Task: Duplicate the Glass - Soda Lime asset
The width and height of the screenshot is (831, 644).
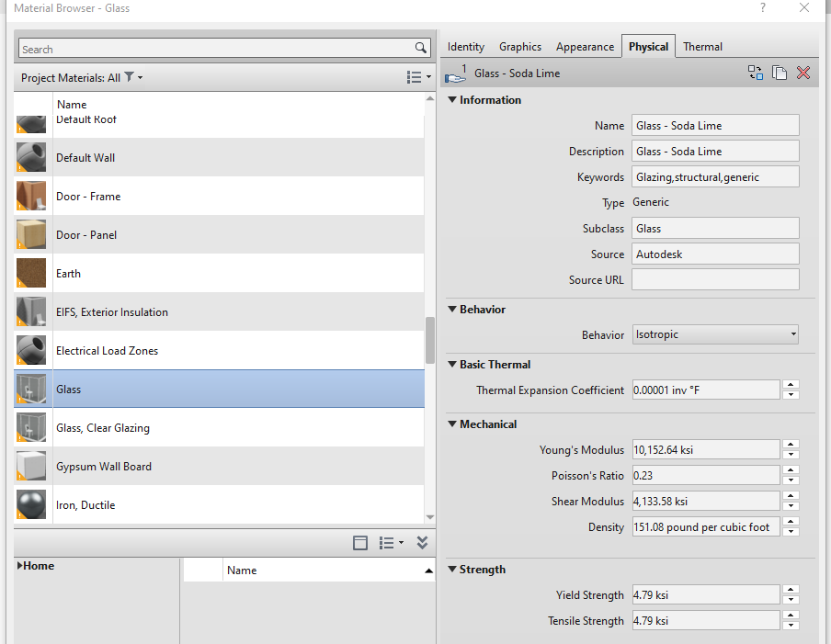Action: [779, 73]
